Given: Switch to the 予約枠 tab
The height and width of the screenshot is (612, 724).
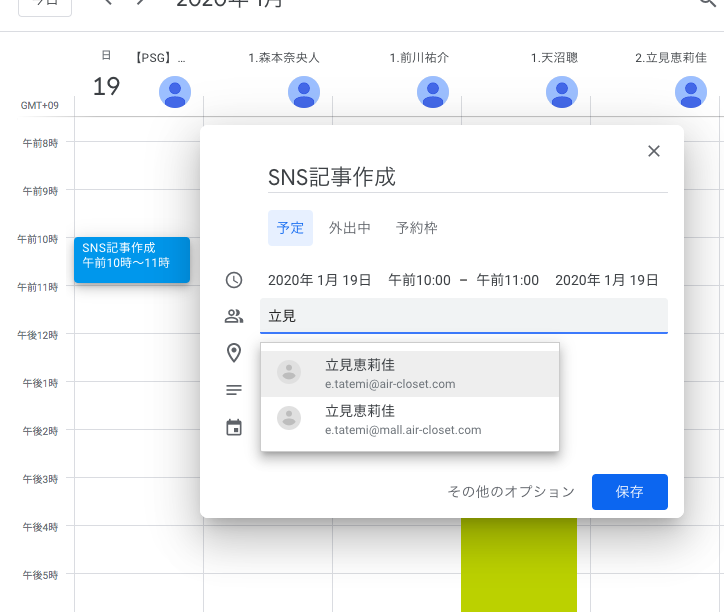Looking at the screenshot, I should click(417, 228).
